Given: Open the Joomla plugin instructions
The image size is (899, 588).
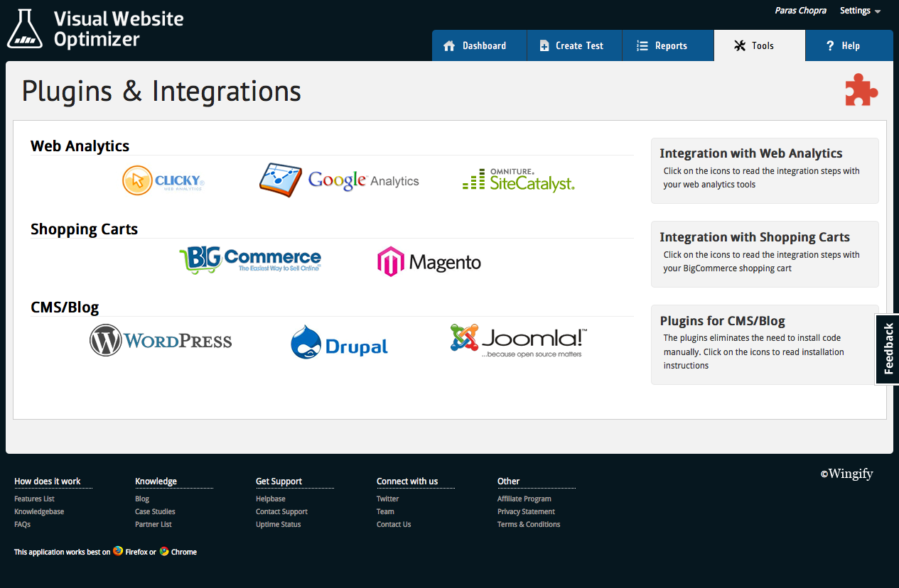Looking at the screenshot, I should 519,341.
